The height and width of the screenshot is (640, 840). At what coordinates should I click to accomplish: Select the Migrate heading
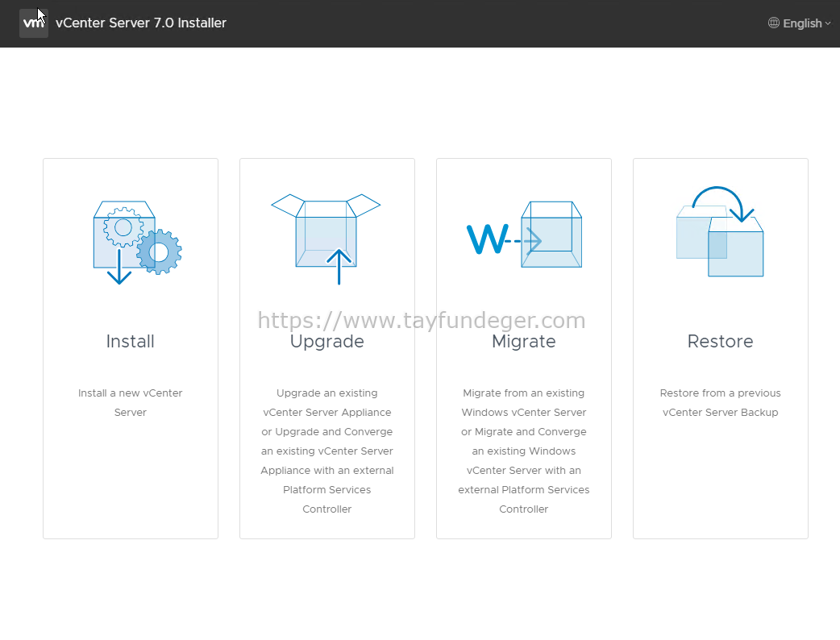tap(524, 342)
